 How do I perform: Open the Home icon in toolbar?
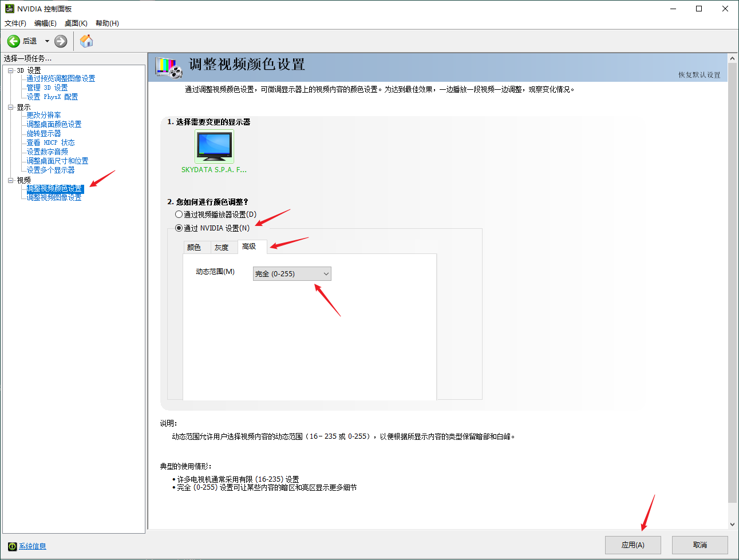click(86, 41)
